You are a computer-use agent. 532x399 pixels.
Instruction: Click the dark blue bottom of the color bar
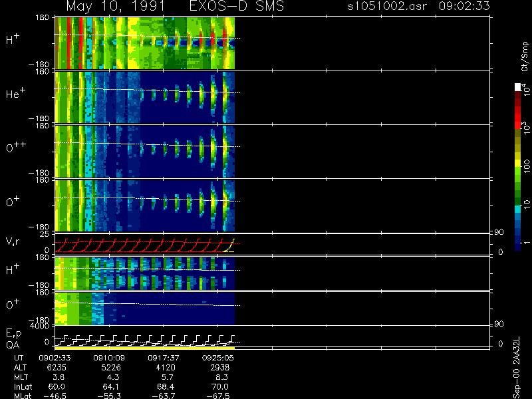518,245
